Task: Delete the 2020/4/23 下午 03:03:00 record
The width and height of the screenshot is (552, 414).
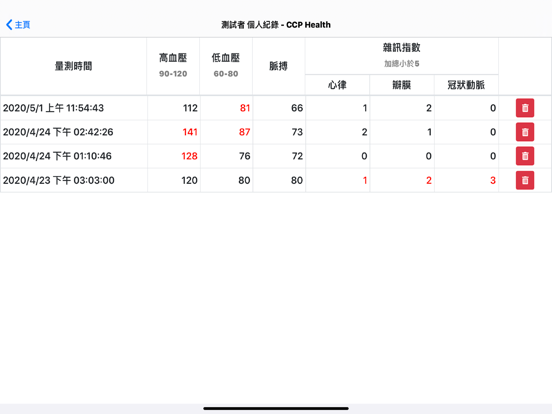Action: click(x=525, y=180)
